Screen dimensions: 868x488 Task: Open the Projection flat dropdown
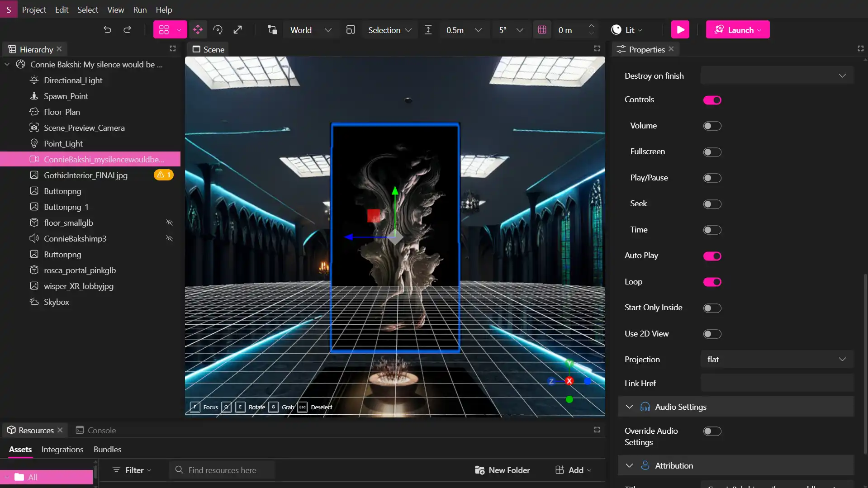point(777,359)
